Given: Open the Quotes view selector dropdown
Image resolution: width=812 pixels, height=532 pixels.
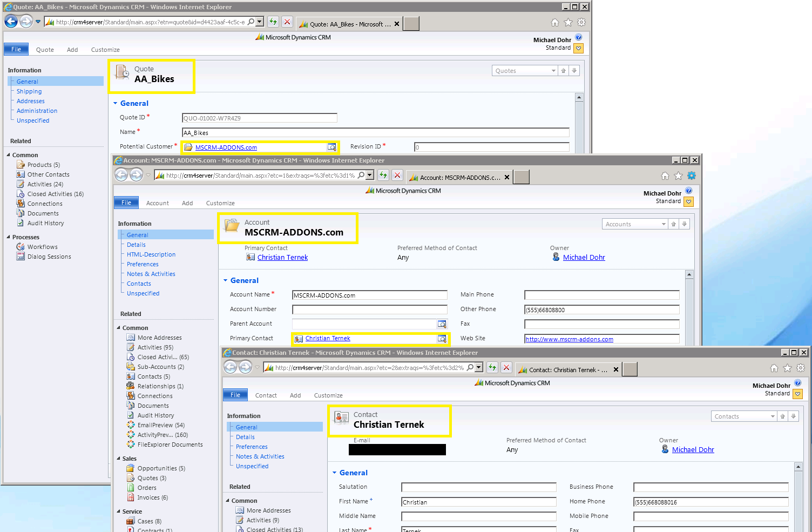Looking at the screenshot, I should 552,70.
